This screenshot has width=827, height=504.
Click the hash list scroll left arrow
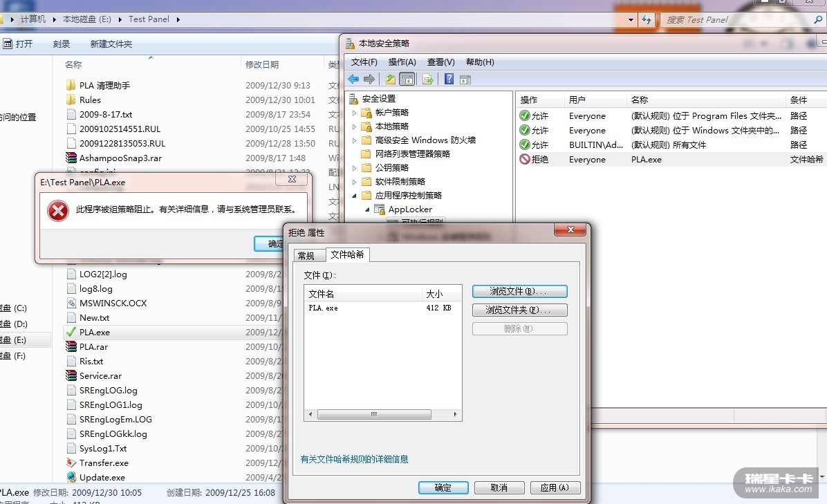click(310, 414)
